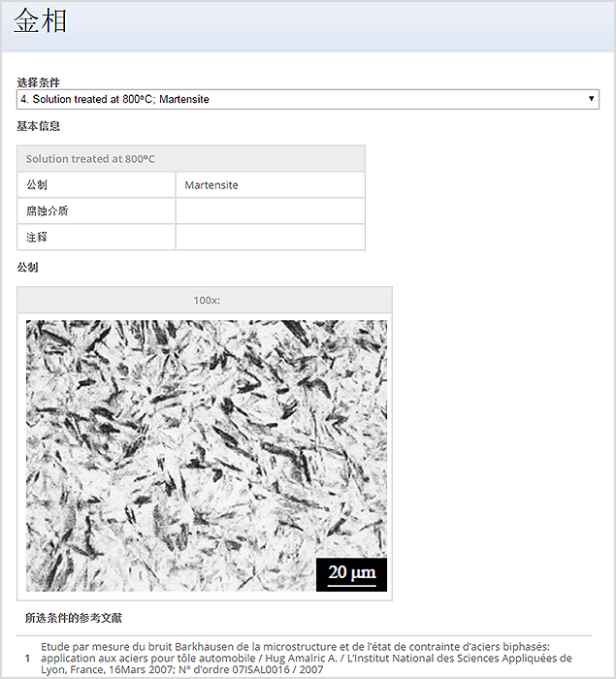Click the 公制 heading above the micrograph

[x=28, y=267]
